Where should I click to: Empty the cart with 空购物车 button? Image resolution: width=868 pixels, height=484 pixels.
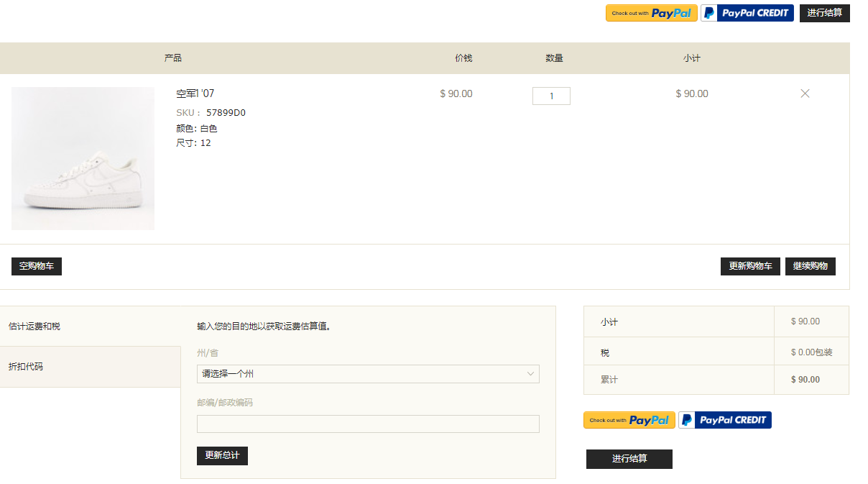click(x=37, y=266)
